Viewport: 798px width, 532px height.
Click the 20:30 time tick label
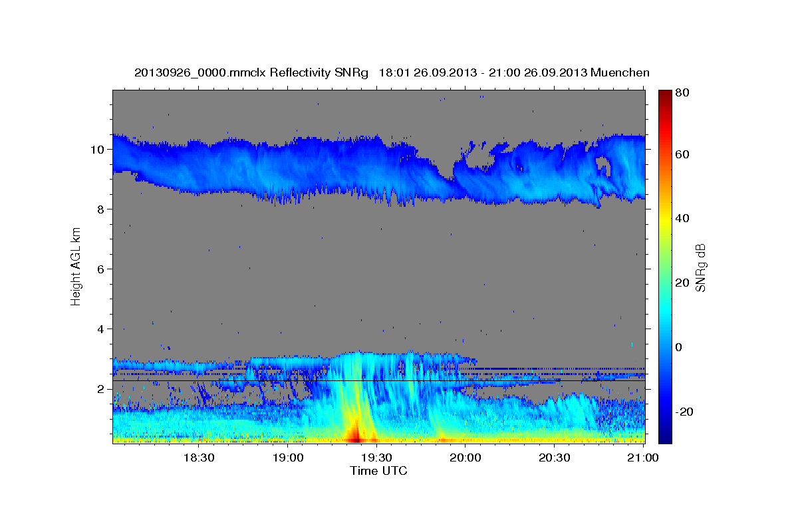click(555, 458)
